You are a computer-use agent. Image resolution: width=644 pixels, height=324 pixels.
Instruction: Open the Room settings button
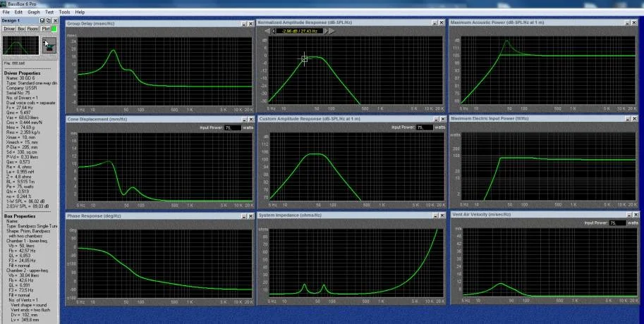point(32,29)
